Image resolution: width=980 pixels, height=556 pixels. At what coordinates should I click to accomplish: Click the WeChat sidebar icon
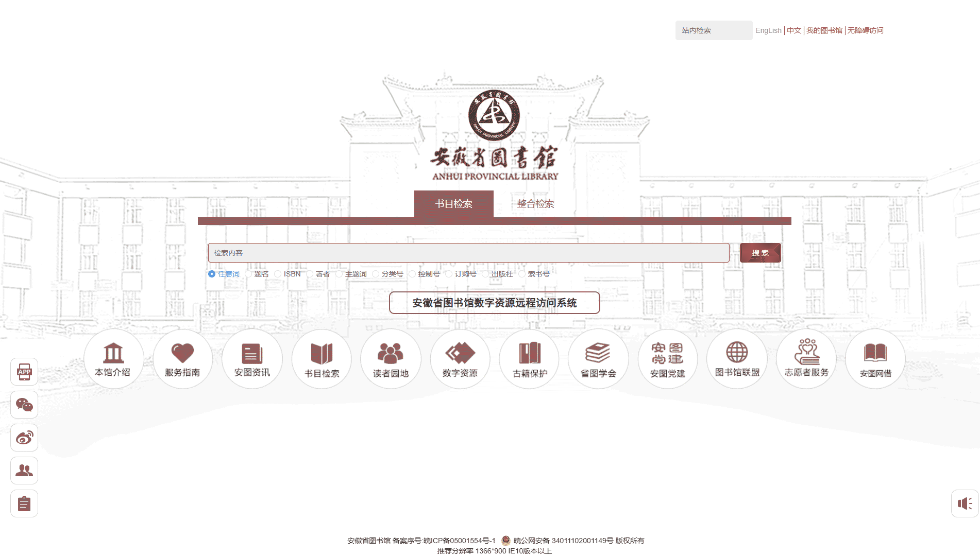tap(24, 405)
